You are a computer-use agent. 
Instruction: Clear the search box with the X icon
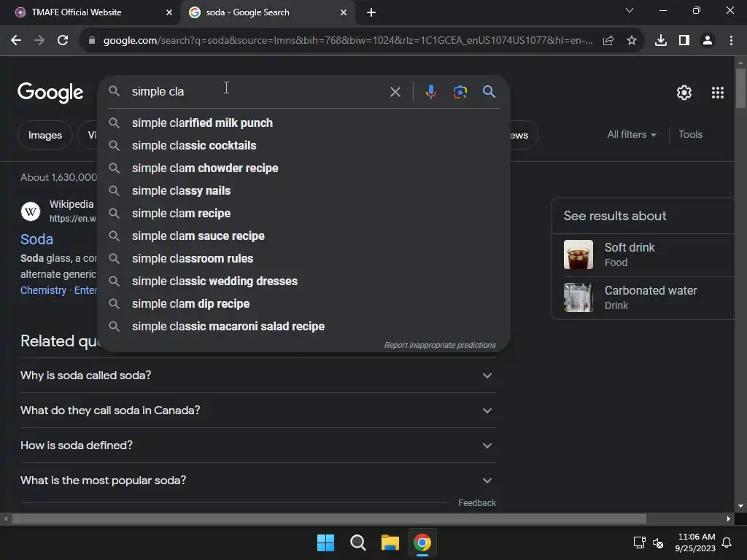[395, 92]
